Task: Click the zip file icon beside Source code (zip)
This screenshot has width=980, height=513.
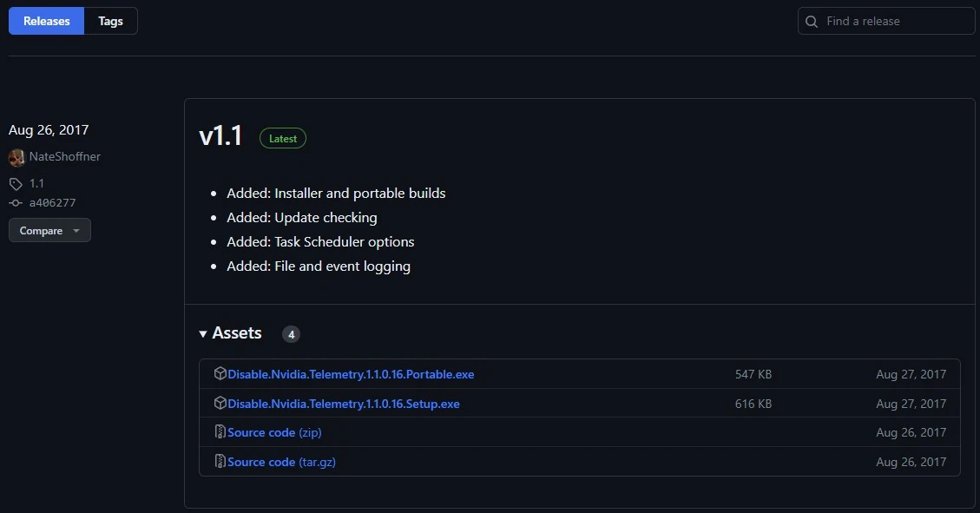Action: pyautogui.click(x=220, y=432)
